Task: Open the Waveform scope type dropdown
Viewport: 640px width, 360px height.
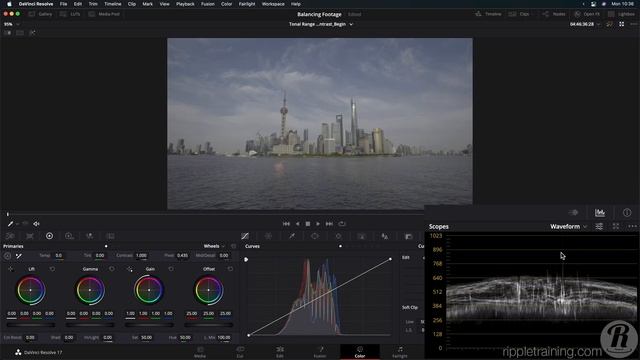Action: coord(568,226)
